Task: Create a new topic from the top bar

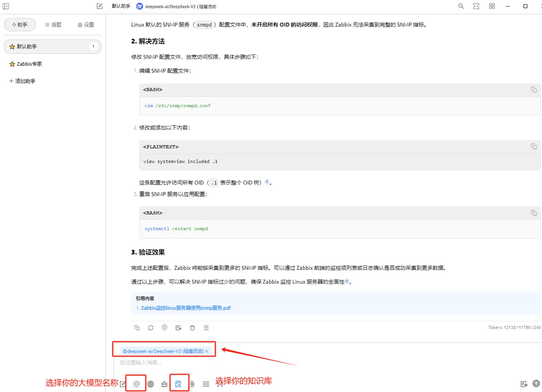Action: [x=99, y=6]
